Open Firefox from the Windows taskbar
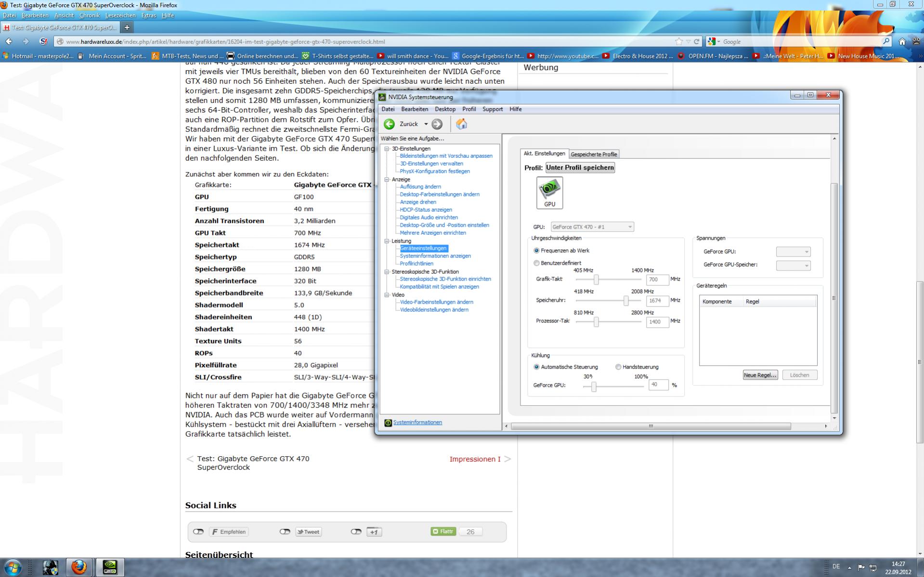This screenshot has height=577, width=924. pos(79,567)
